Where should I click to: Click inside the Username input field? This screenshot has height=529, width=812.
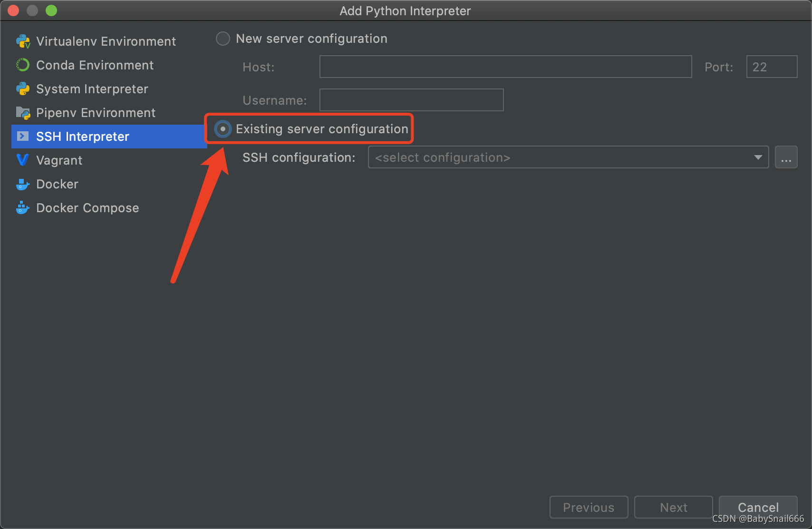(411, 100)
